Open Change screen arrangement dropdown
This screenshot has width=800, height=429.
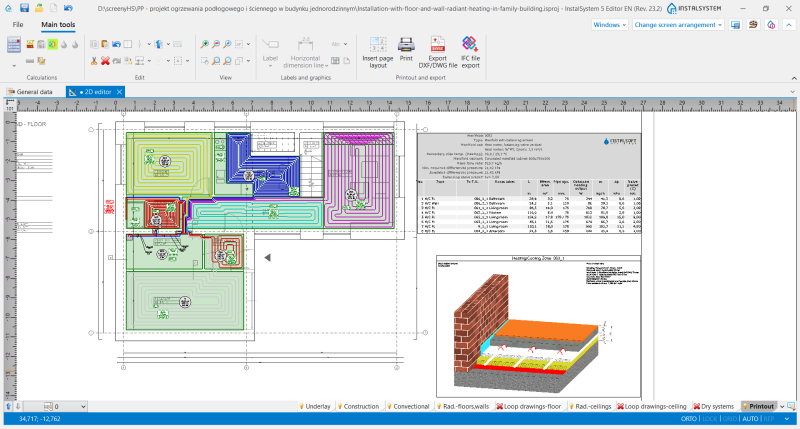[x=678, y=24]
